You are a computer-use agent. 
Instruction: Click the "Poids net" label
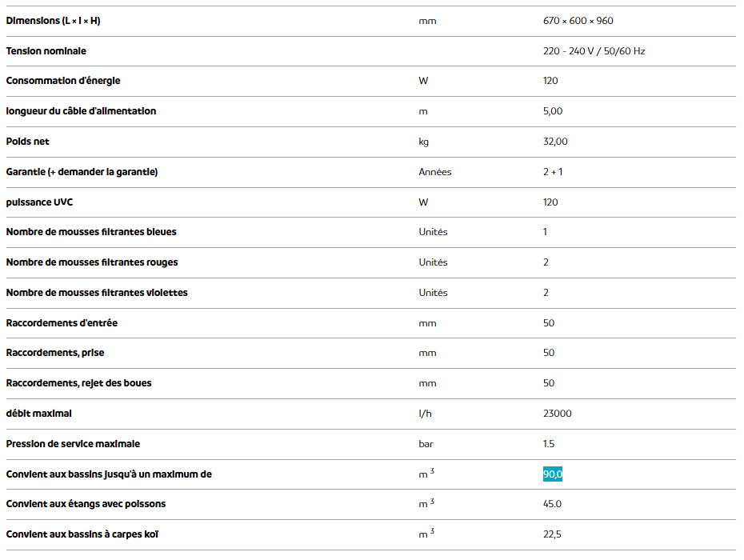tap(27, 142)
